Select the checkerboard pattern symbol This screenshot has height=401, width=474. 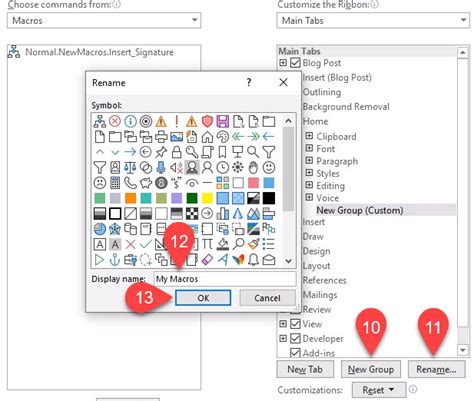tap(192, 213)
